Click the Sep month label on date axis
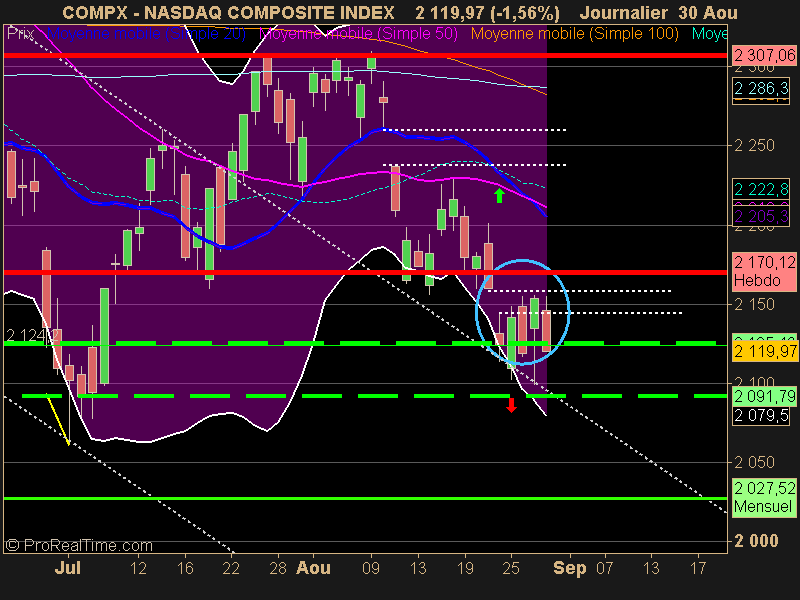Image resolution: width=800 pixels, height=600 pixels. 570,568
